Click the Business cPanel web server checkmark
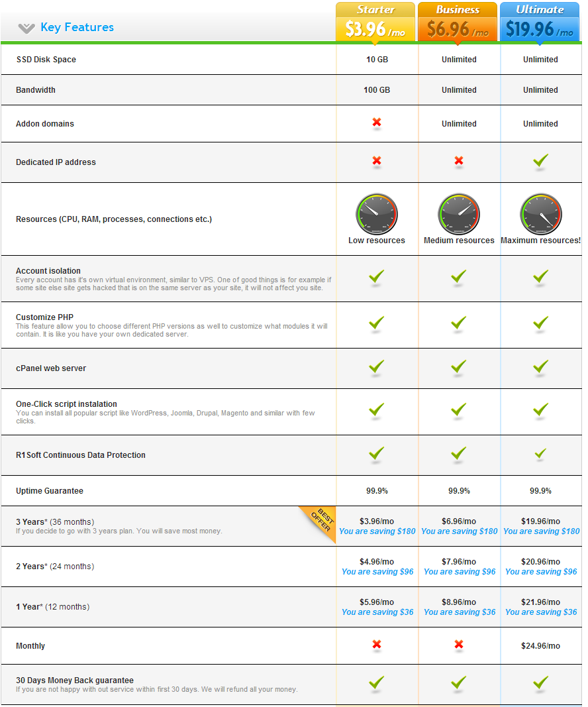 click(x=459, y=367)
